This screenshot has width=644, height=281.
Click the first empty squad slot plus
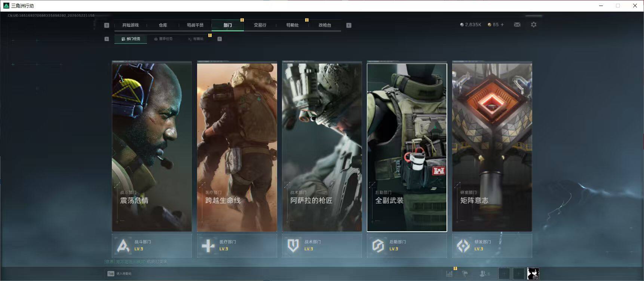(504, 274)
